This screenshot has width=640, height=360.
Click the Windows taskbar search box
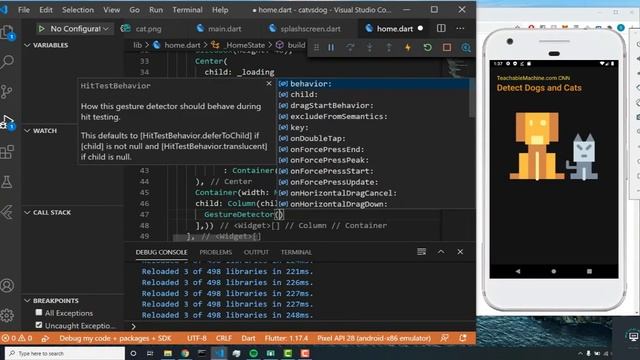click(x=65, y=353)
